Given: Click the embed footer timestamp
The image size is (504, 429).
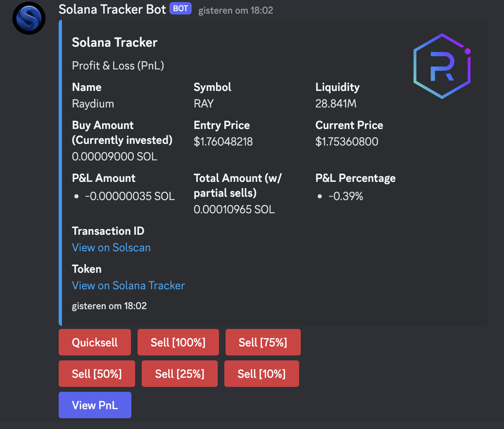Looking at the screenshot, I should pos(109,306).
